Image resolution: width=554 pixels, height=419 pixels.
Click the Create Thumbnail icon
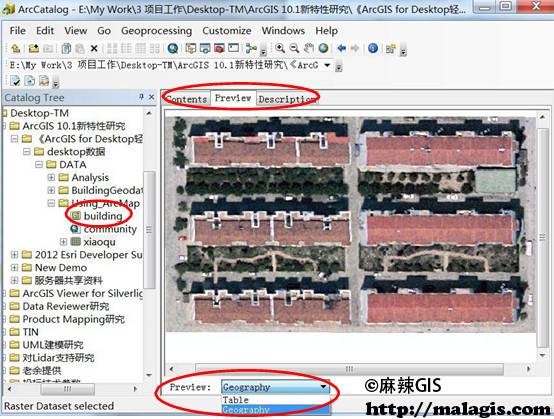click(390, 49)
